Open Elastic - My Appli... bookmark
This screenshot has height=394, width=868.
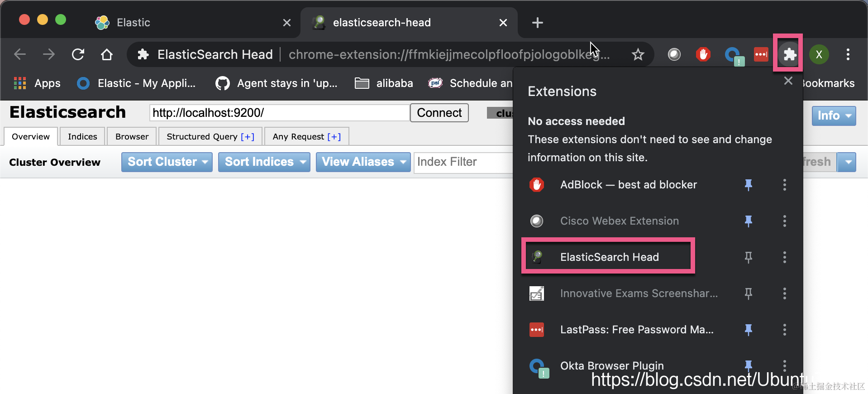[x=136, y=83]
